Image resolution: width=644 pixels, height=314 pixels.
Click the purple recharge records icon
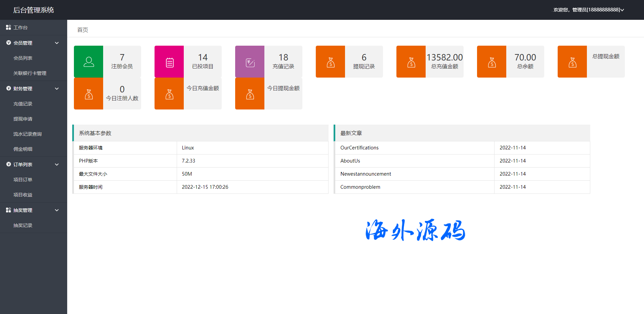pos(250,62)
